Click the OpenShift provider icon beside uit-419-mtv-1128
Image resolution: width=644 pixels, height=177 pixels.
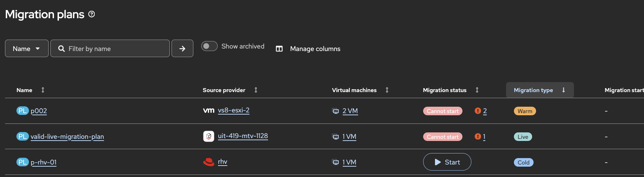coord(209,136)
